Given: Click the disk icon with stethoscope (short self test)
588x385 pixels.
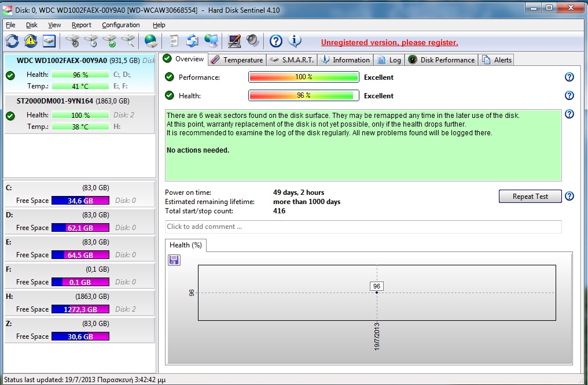Looking at the screenshot, I should coord(72,41).
